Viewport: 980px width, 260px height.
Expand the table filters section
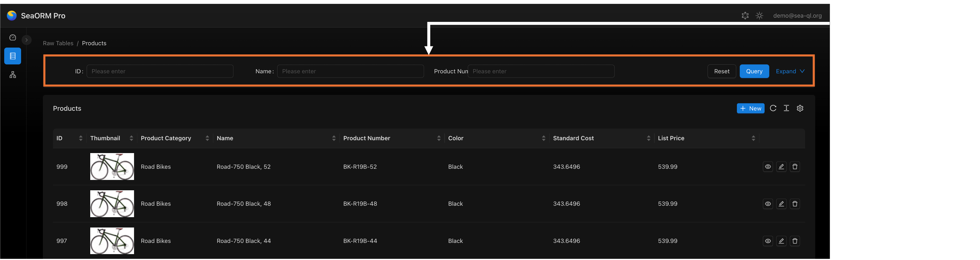[x=790, y=71]
